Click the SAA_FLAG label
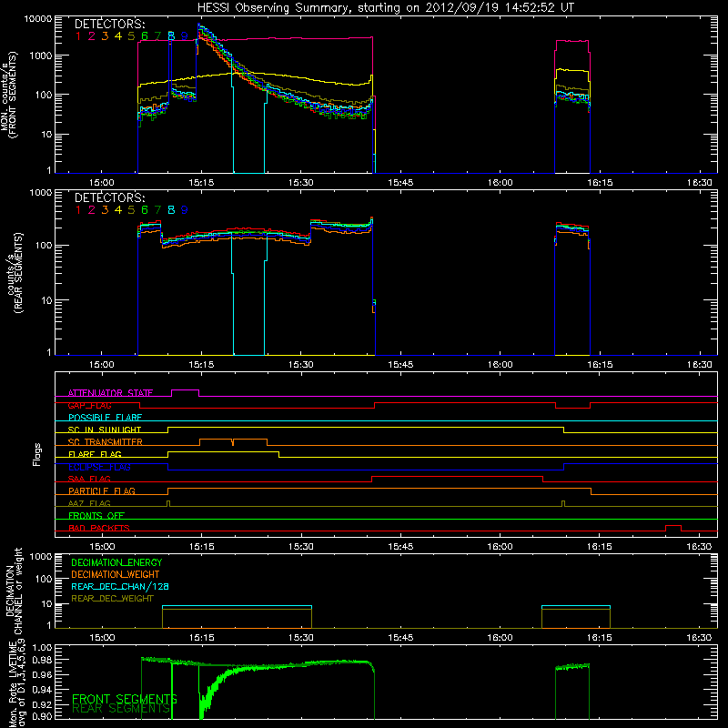Viewport: 728px width, 728px height. [x=89, y=479]
